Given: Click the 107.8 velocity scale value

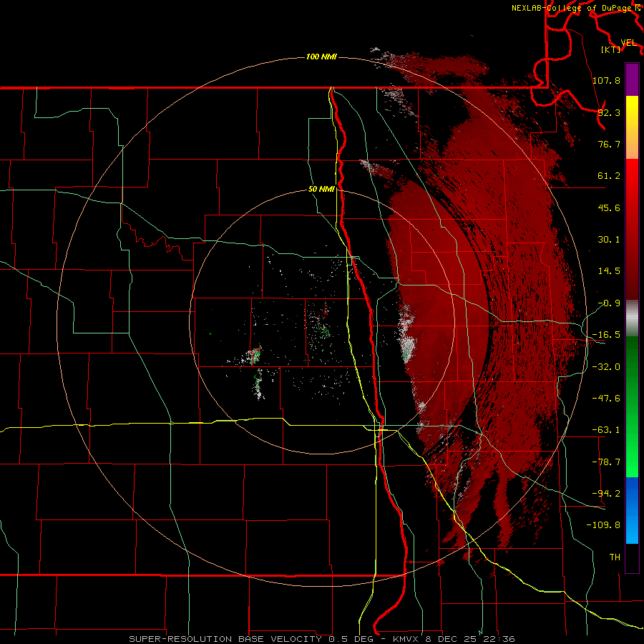Looking at the screenshot, I should pyautogui.click(x=606, y=80).
